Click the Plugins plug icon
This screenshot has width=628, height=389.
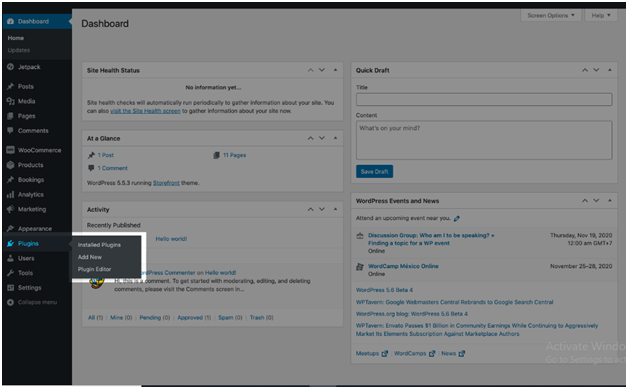click(10, 243)
